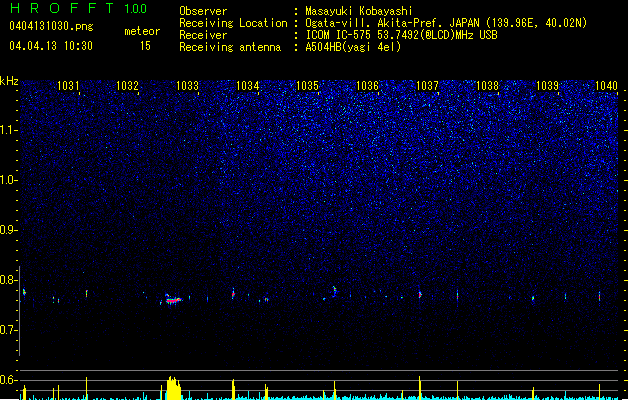The image size is (629, 400).
Task: Click time marker 1037
Action: click(x=427, y=86)
